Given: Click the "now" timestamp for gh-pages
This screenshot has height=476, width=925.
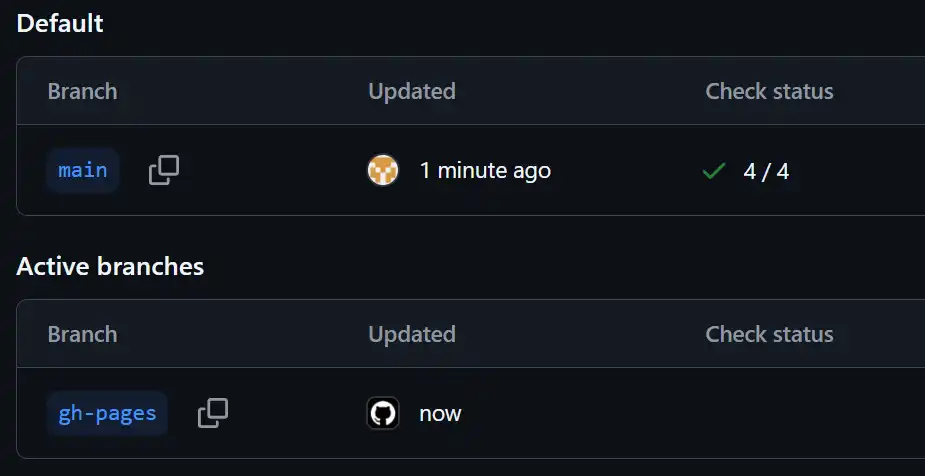Looking at the screenshot, I should pos(440,413).
